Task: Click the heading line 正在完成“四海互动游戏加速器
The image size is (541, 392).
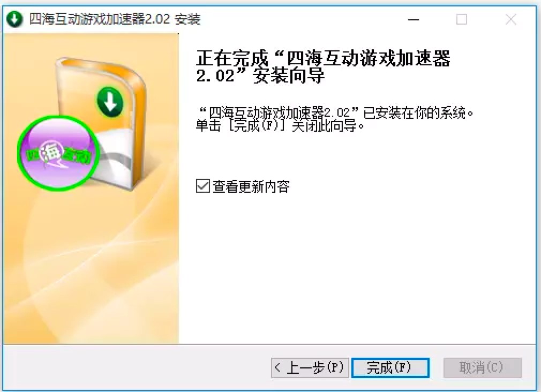Action: point(324,58)
